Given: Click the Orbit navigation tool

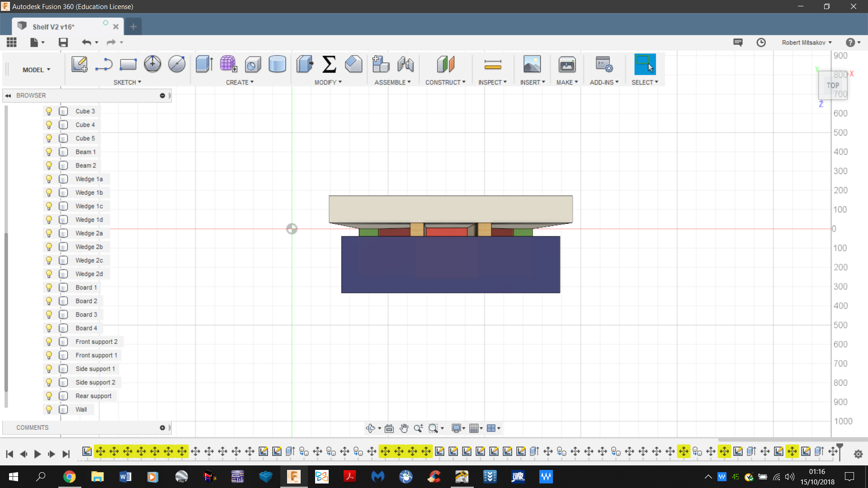Looking at the screenshot, I should 371,428.
